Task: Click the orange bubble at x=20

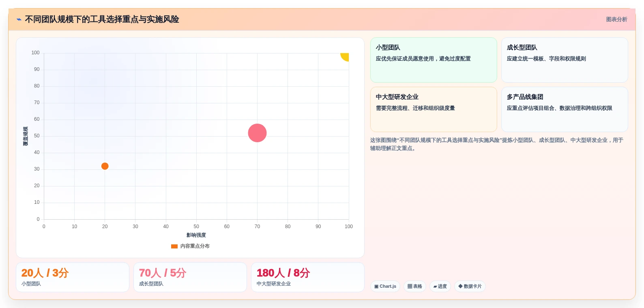Action: (x=105, y=166)
